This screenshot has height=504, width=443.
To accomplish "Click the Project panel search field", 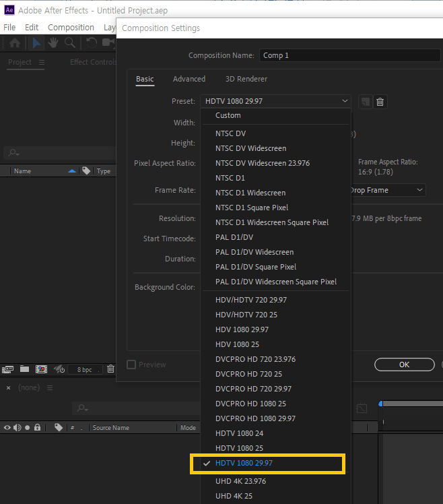I will (x=60, y=153).
